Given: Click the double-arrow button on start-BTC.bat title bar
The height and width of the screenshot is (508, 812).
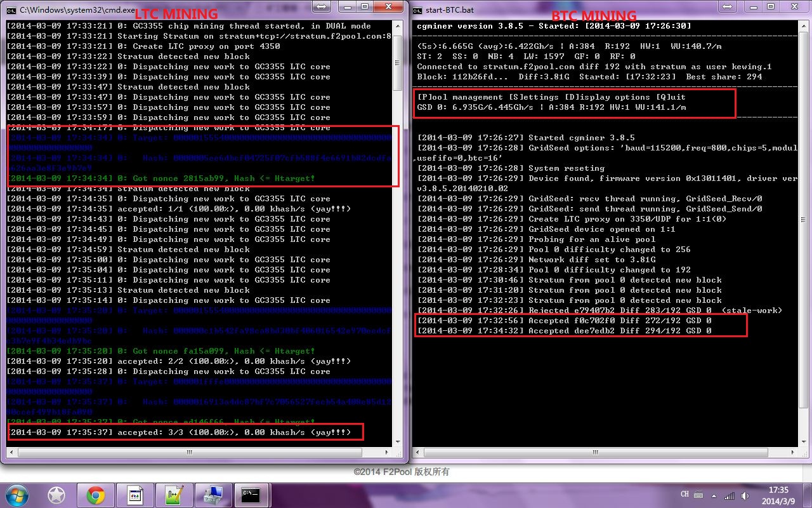Looking at the screenshot, I should pos(728,8).
